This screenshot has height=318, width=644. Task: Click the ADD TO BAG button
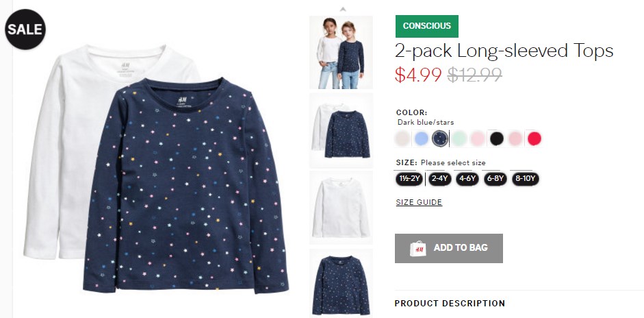pos(449,248)
